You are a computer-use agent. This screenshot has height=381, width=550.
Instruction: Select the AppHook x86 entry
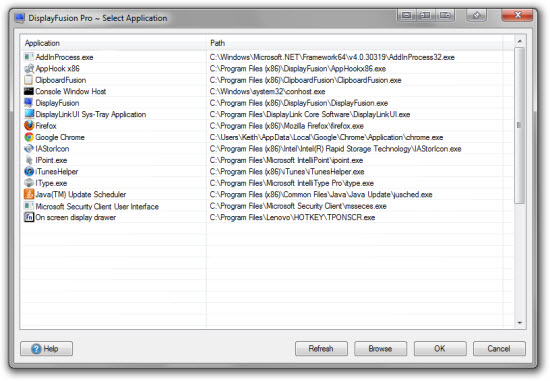click(58, 68)
